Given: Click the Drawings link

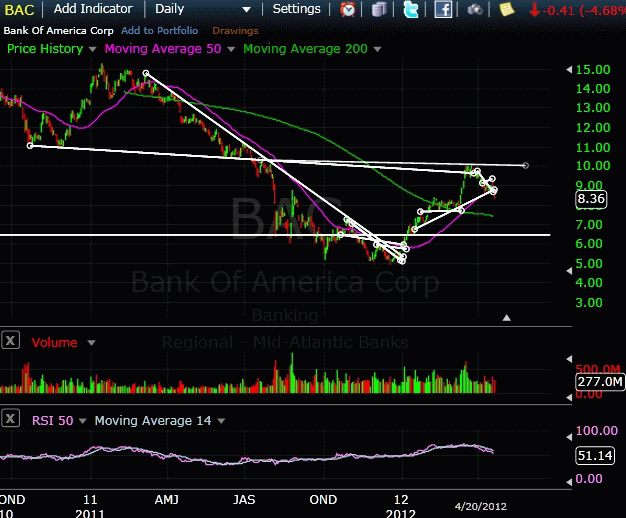Looking at the screenshot, I should pos(235,30).
